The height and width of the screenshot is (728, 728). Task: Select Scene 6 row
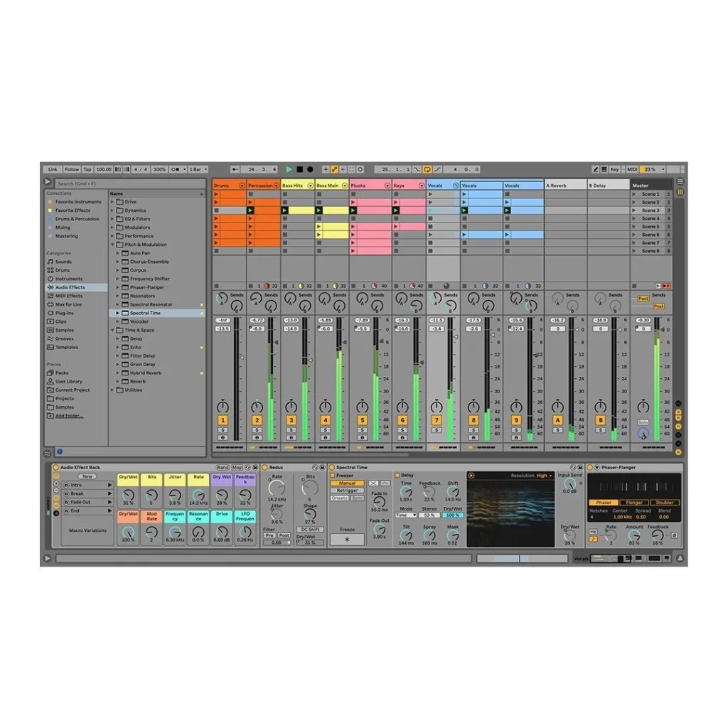651,235
